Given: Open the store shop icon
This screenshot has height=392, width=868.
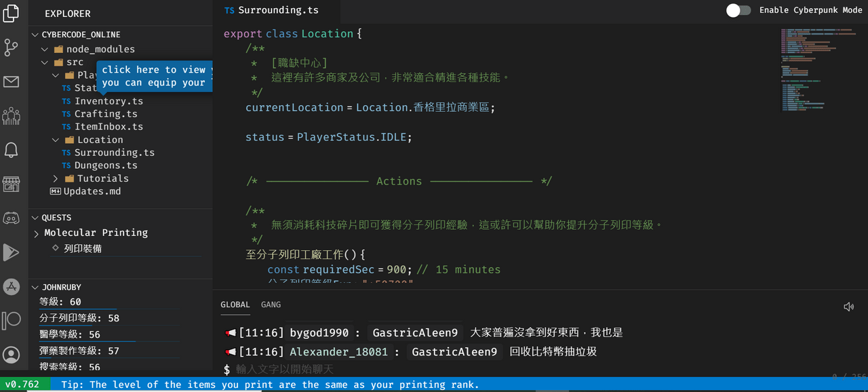Looking at the screenshot, I should point(12,184).
